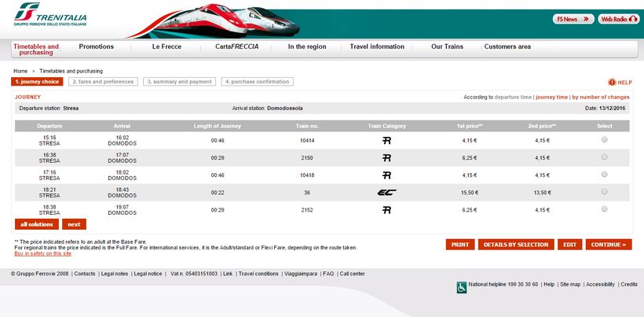
Task: Click Home breadcrumb link
Action: tap(20, 71)
